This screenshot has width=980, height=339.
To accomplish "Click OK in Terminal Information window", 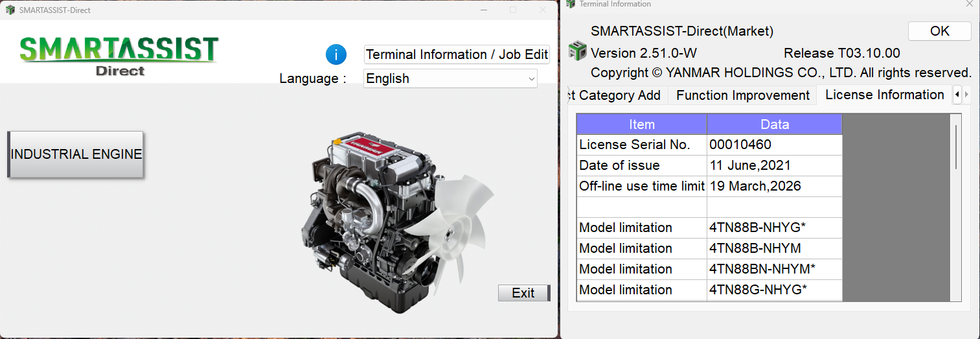I will pos(939,31).
